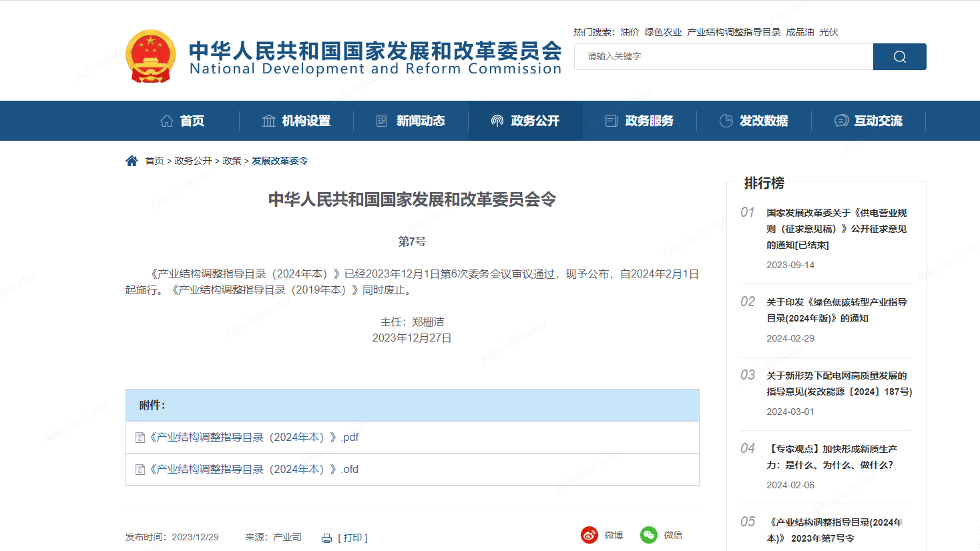Open the .ofd version of the catalog
This screenshot has width=980, height=551.
point(254,470)
